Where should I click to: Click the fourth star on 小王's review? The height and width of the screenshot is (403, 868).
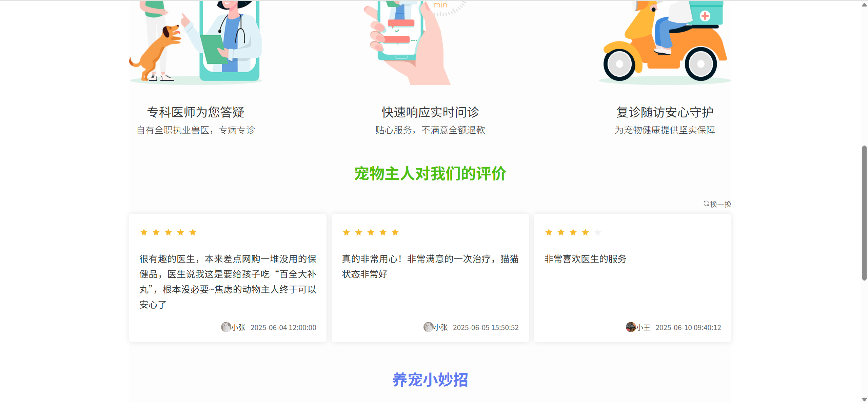tap(585, 232)
